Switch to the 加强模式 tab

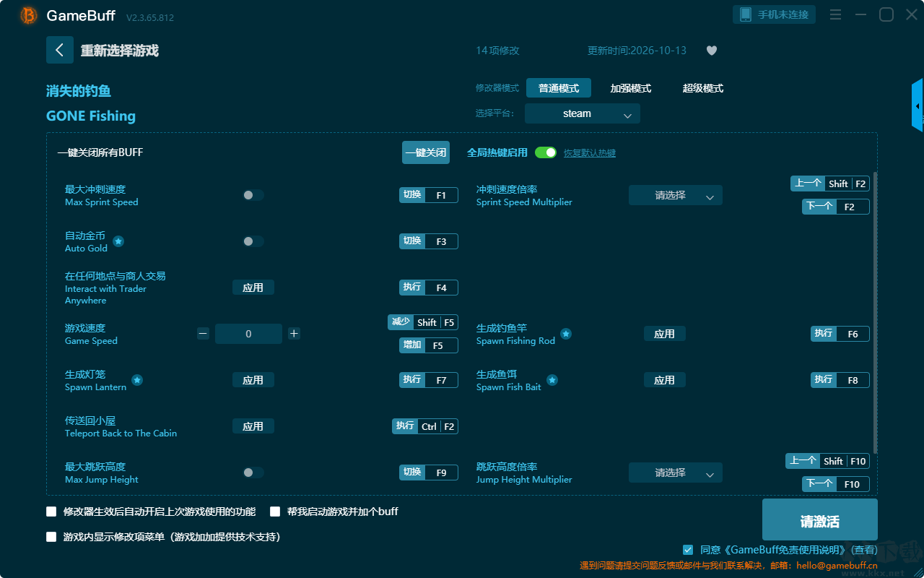631,88
